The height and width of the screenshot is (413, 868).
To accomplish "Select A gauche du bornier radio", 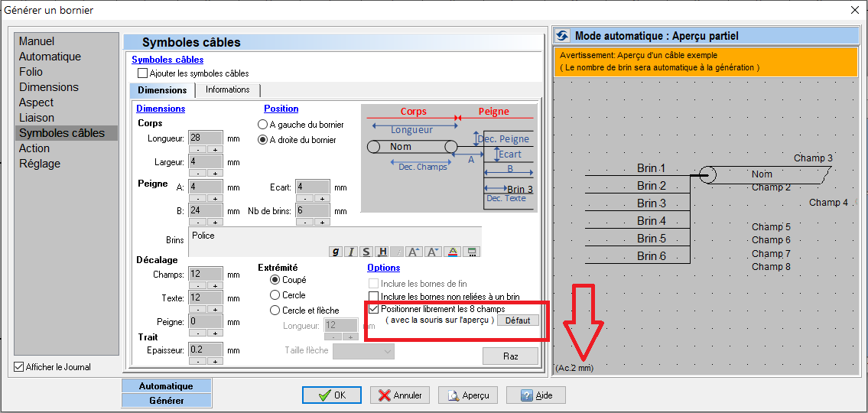I will (x=263, y=124).
